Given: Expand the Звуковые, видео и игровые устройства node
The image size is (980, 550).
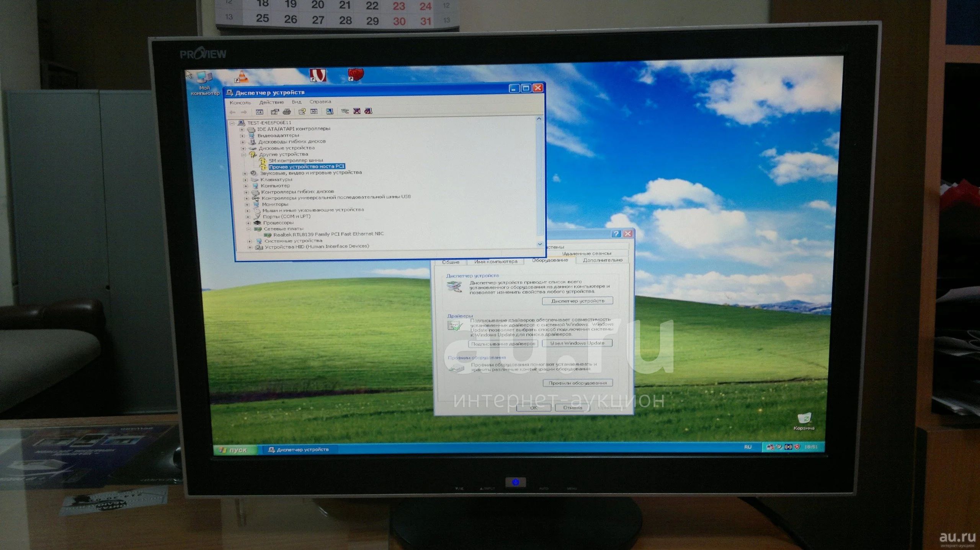Looking at the screenshot, I should click(x=245, y=174).
